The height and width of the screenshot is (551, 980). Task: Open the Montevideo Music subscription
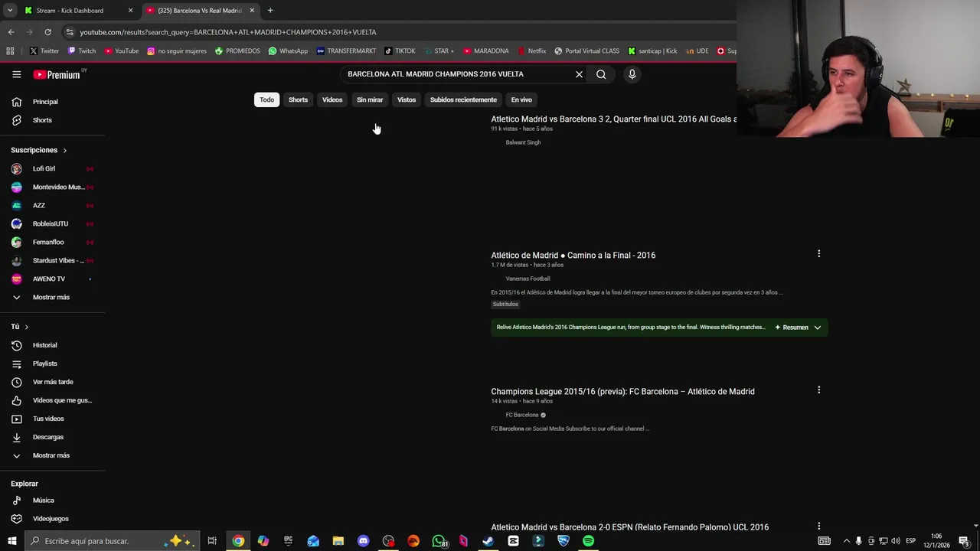click(x=52, y=187)
